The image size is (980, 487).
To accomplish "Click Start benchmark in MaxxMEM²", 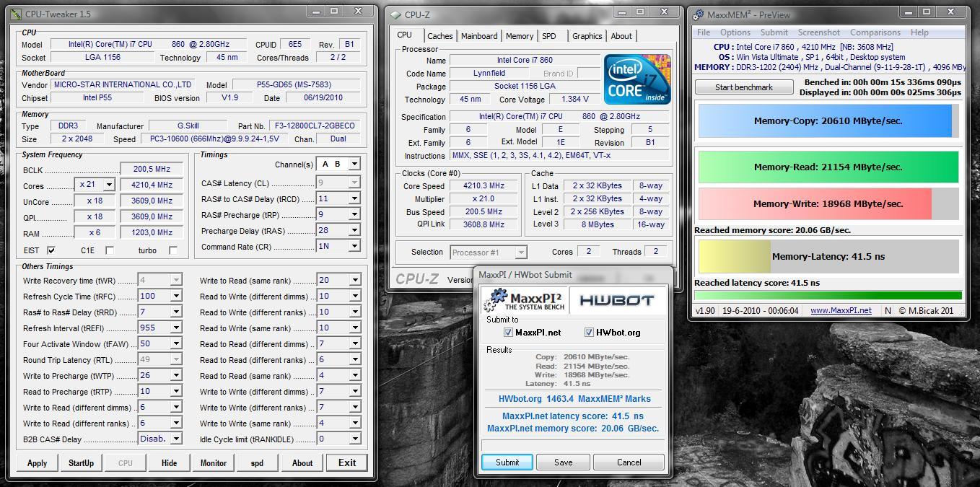I will [744, 87].
